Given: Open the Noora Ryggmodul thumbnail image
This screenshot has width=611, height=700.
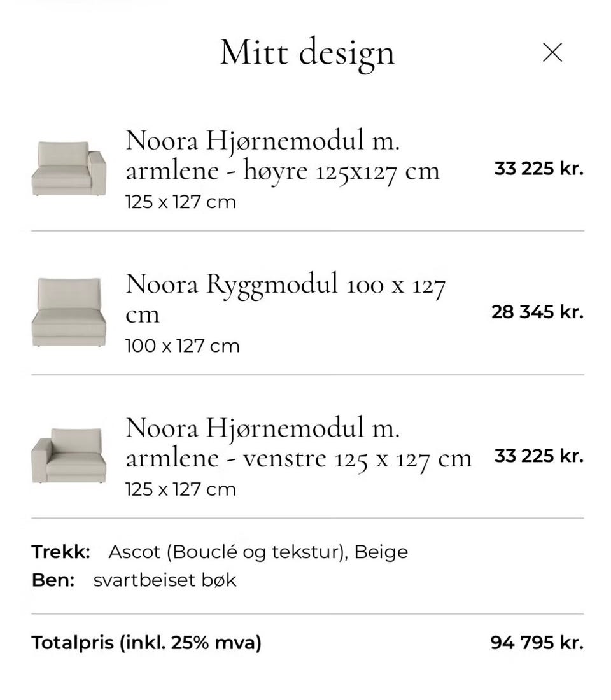Looking at the screenshot, I should click(x=69, y=312).
